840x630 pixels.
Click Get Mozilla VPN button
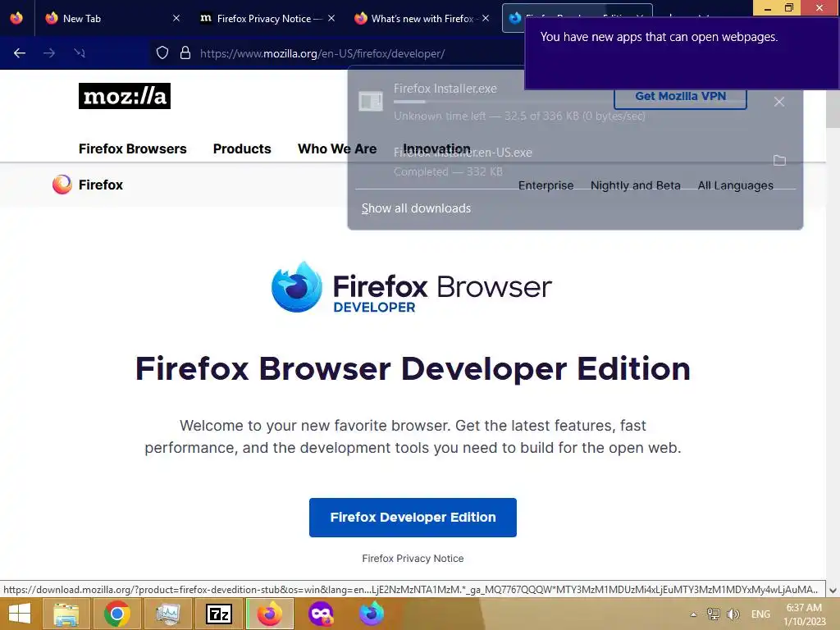pyautogui.click(x=680, y=97)
